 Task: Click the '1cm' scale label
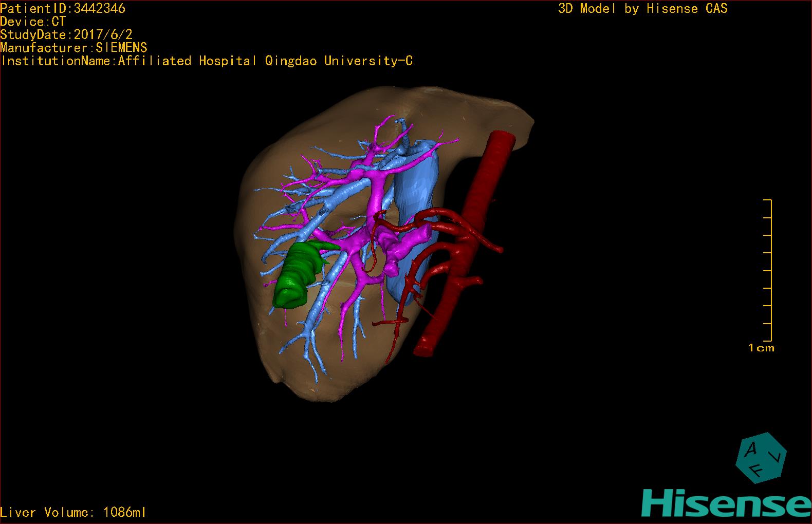click(761, 348)
